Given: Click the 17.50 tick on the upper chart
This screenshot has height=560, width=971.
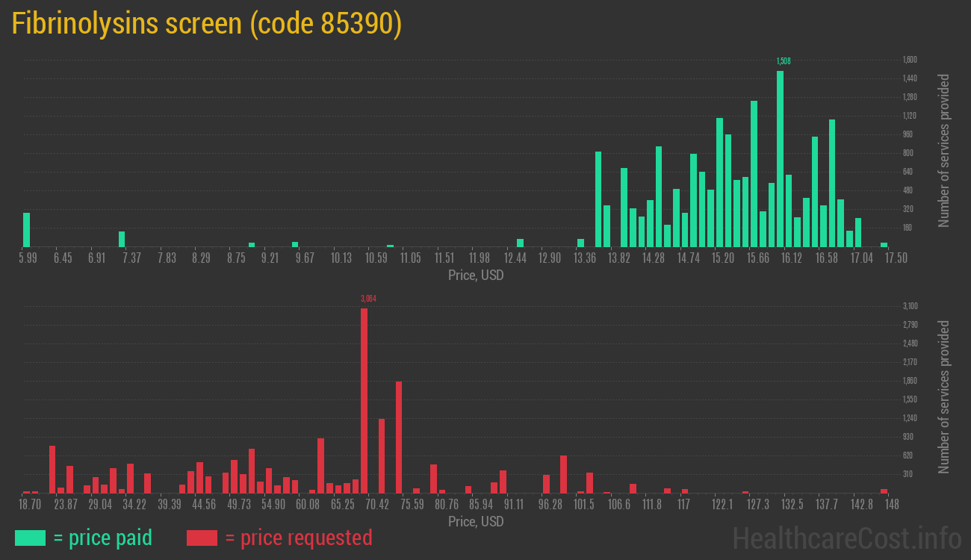Looking at the screenshot, I should click(x=896, y=258).
